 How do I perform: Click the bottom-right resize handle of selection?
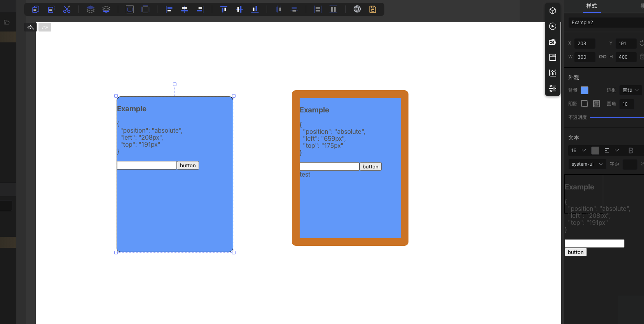click(x=234, y=253)
